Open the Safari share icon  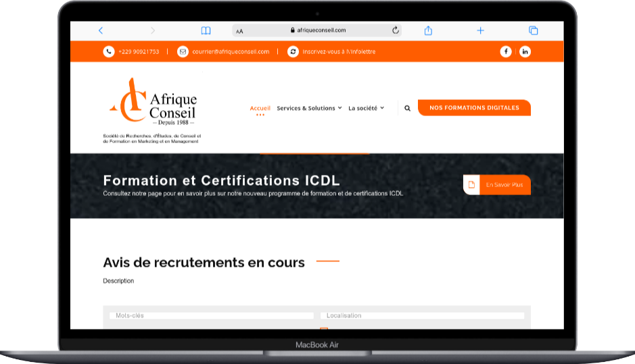[428, 30]
